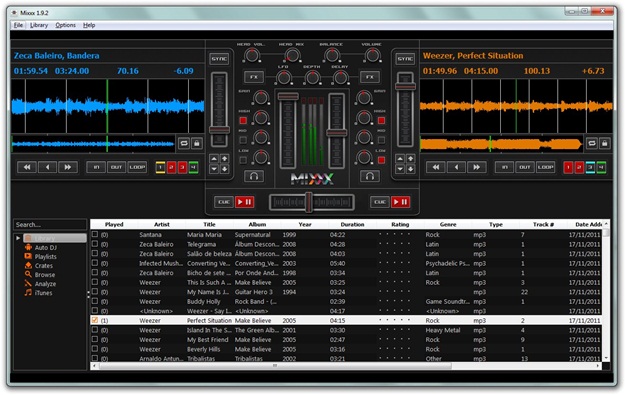This screenshot has height=395, width=625.
Task: Toggle left deck MID kill switch
Action: pos(243,140)
